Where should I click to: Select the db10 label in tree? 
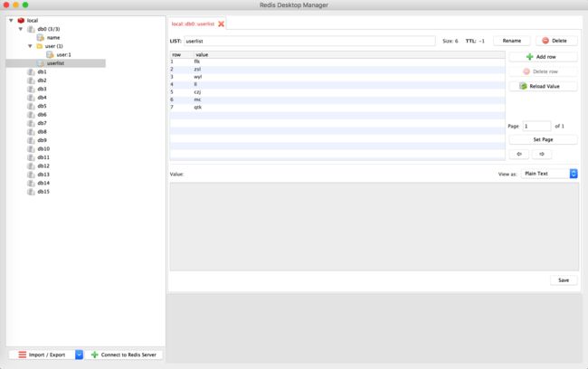point(43,149)
